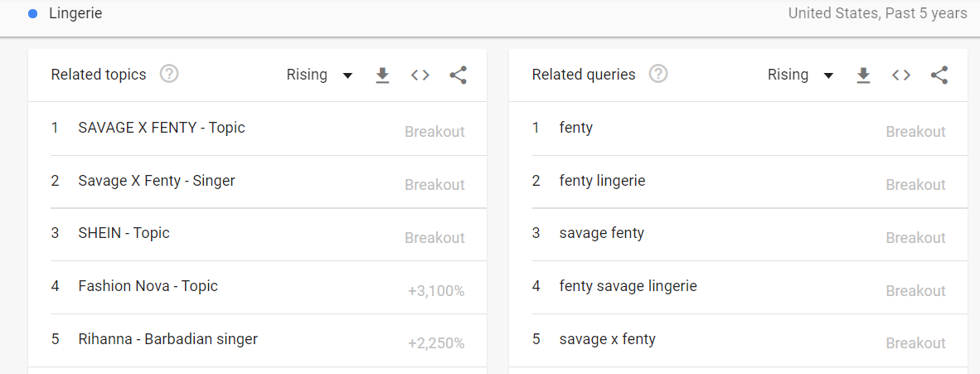Share the Related topics card

click(458, 75)
